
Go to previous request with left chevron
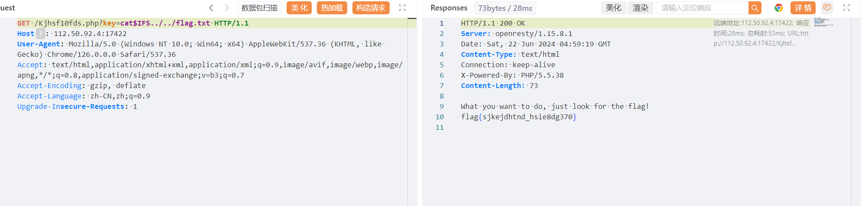(x=211, y=8)
